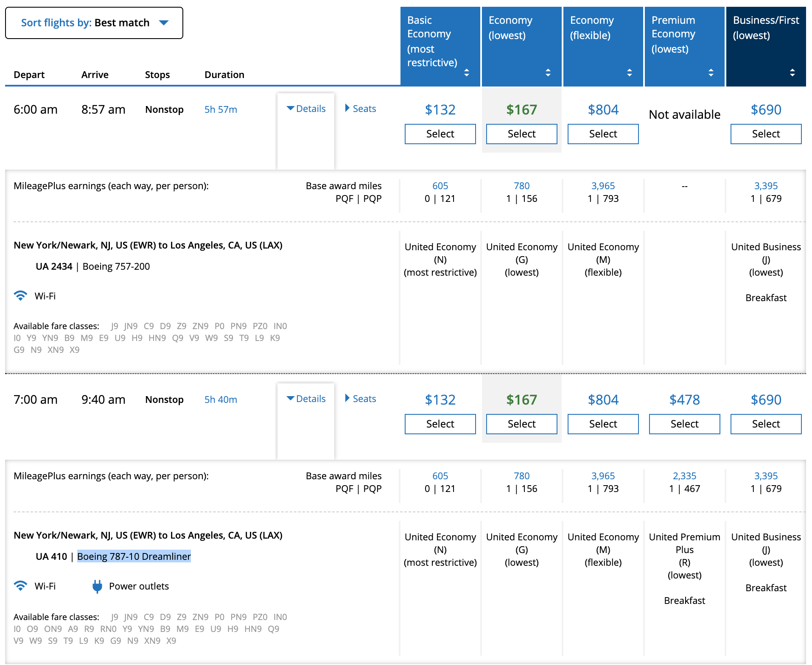Collapse Details for the 6:00 am flight
Image resolution: width=812 pixels, height=665 pixels.
[306, 109]
